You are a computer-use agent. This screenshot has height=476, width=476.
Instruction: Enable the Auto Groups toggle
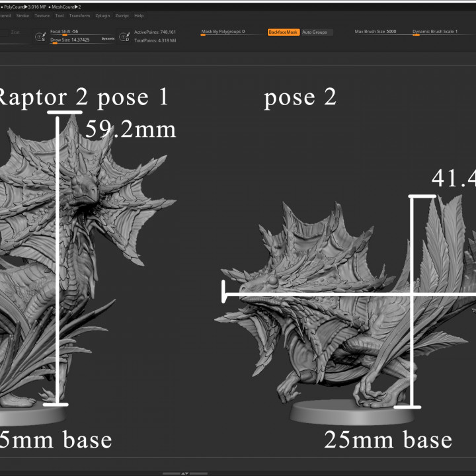315,32
